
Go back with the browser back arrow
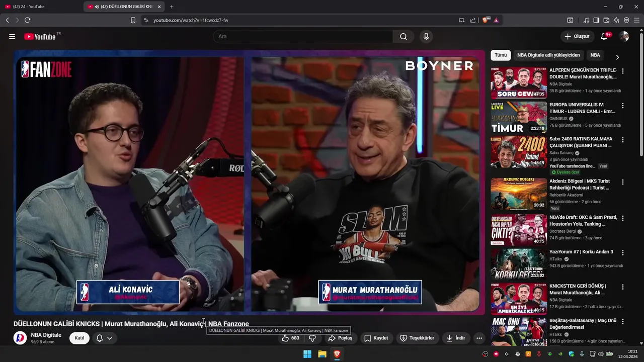click(x=7, y=20)
